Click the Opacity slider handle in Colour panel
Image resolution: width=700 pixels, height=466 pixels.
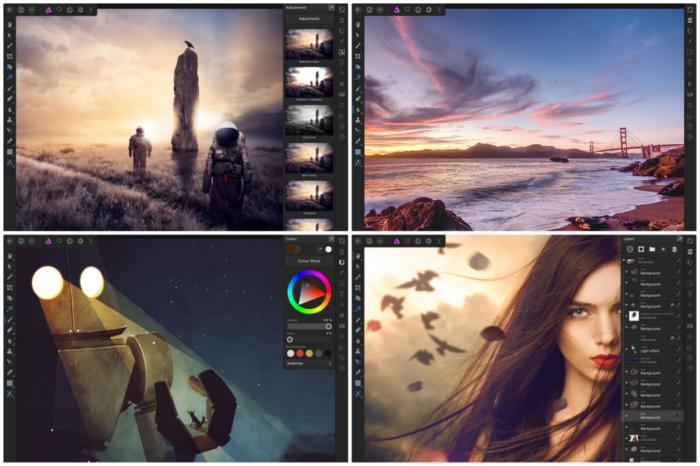[329, 326]
